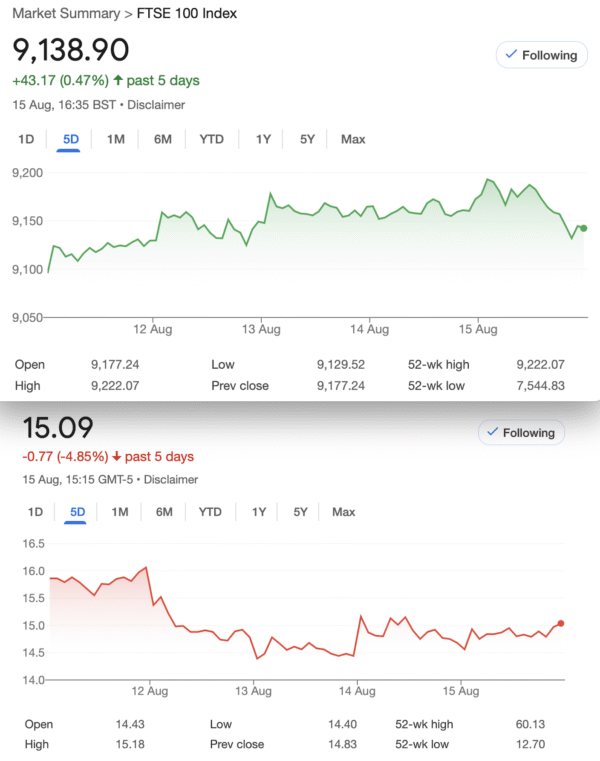Click lower card 52-wk high value 60.13
Viewport: 600px width, 761px height.
(x=530, y=724)
